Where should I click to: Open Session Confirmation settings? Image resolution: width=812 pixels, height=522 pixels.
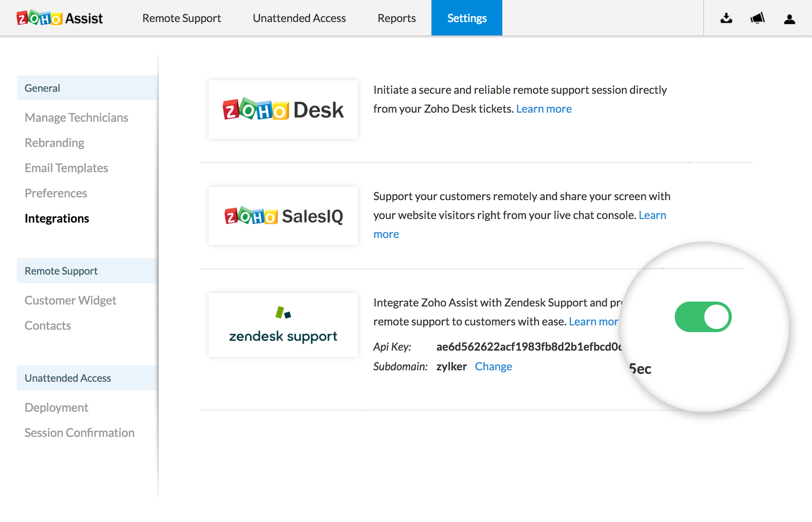(80, 433)
